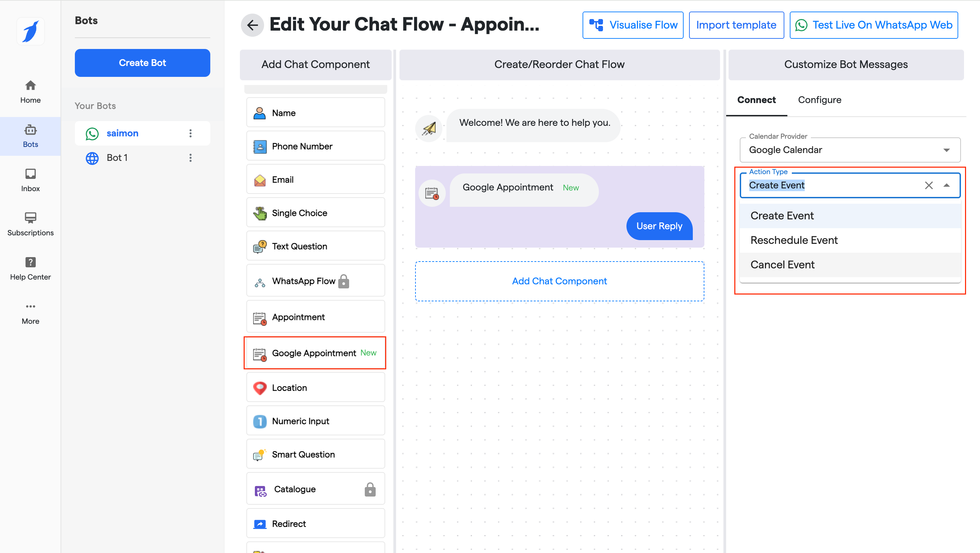Click the Visualise Flow button
This screenshot has width=980, height=553.
(x=633, y=25)
